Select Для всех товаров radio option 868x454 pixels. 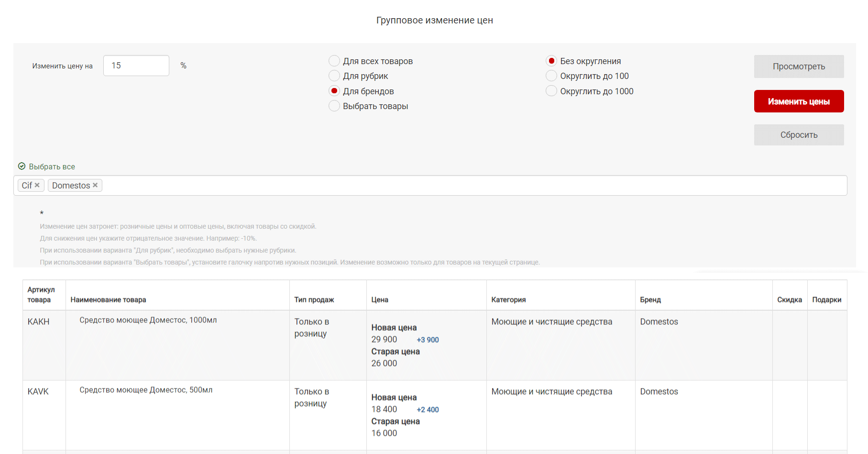(334, 61)
